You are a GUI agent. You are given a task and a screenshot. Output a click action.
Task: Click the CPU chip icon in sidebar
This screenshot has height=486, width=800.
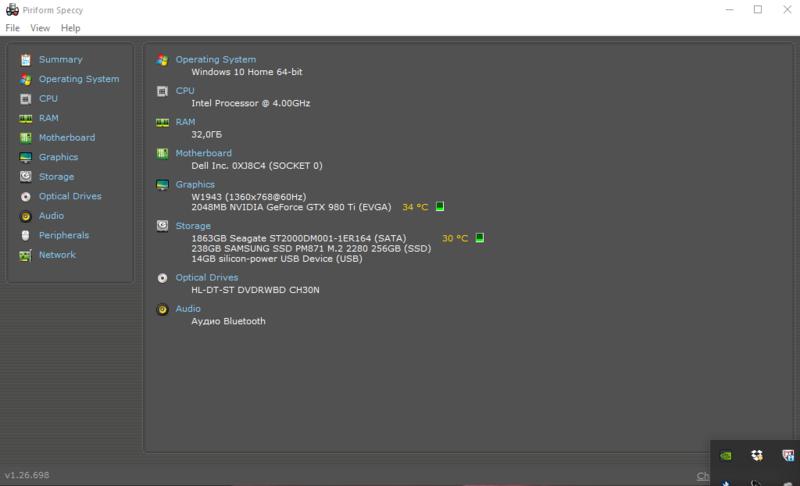tap(26, 99)
